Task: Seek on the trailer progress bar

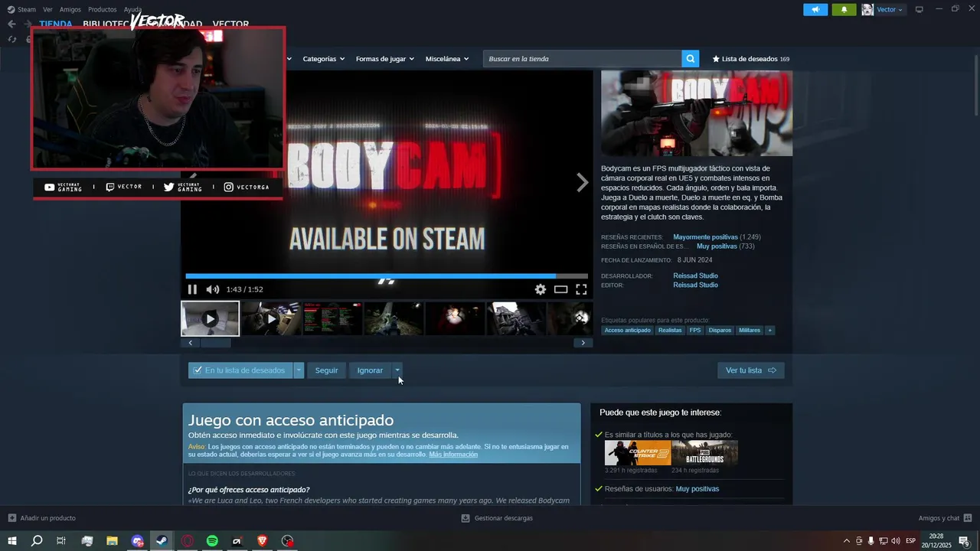Action: tap(387, 276)
